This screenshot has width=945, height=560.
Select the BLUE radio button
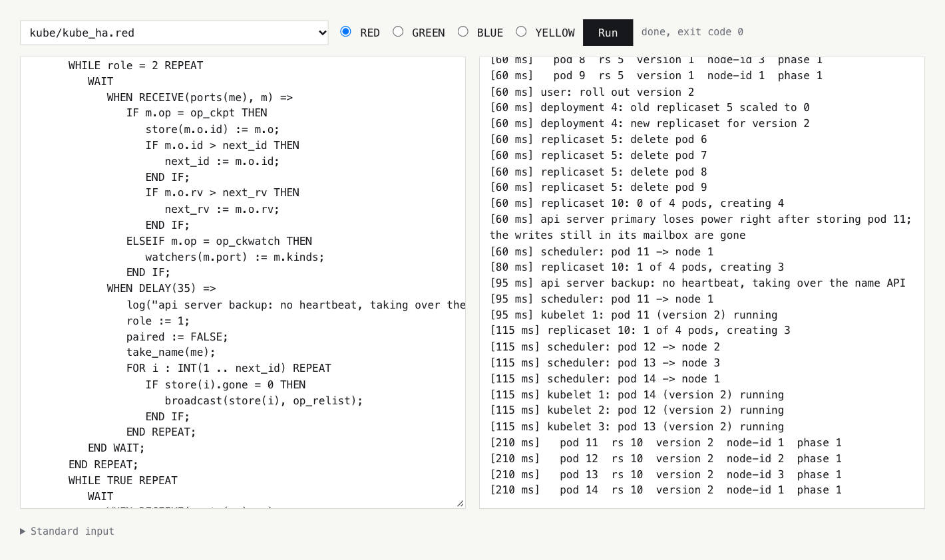[x=463, y=31]
